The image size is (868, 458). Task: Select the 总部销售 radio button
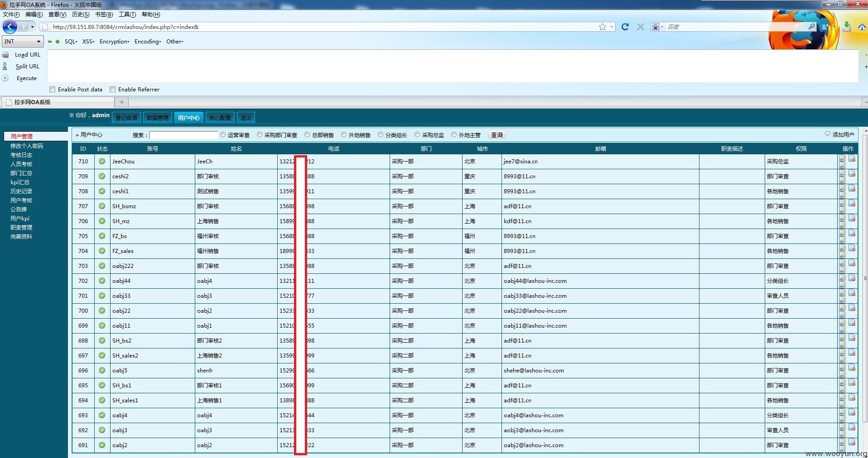[307, 134]
